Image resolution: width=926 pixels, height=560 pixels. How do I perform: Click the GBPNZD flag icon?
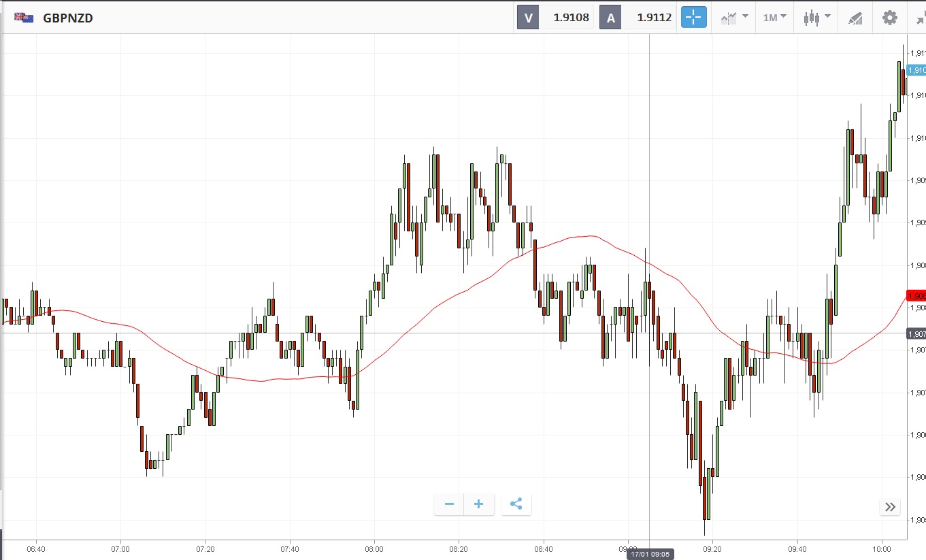24,18
